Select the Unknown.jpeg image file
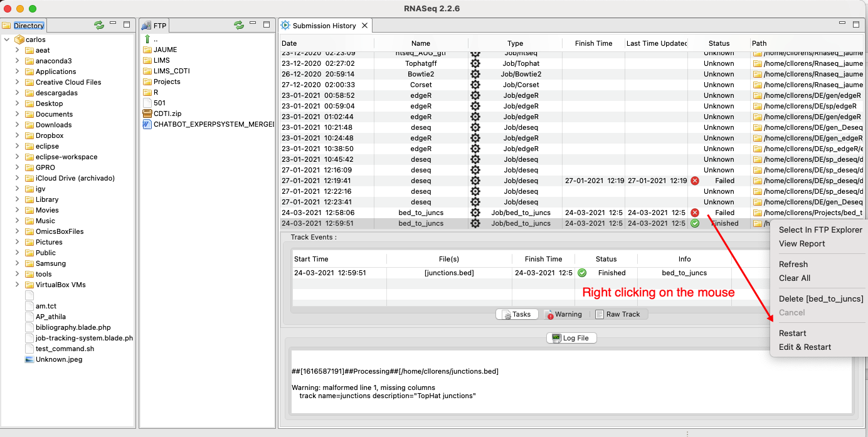The height and width of the screenshot is (437, 868). [58, 359]
